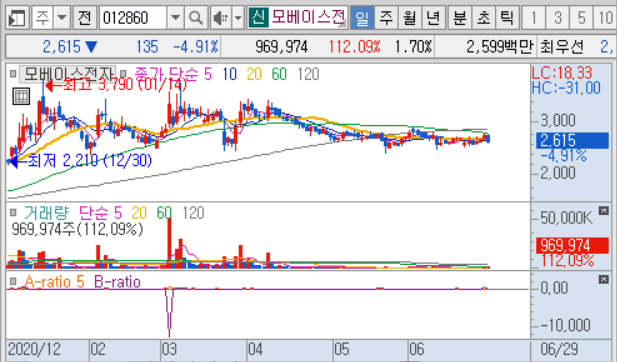617x362 pixels.
Task: Click the HC:-31.00 indicator
Action: pos(566,88)
